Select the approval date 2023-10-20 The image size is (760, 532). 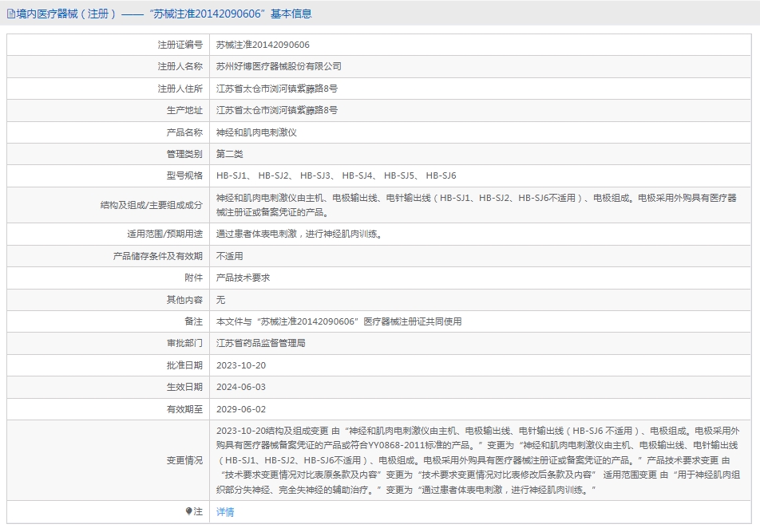point(241,365)
